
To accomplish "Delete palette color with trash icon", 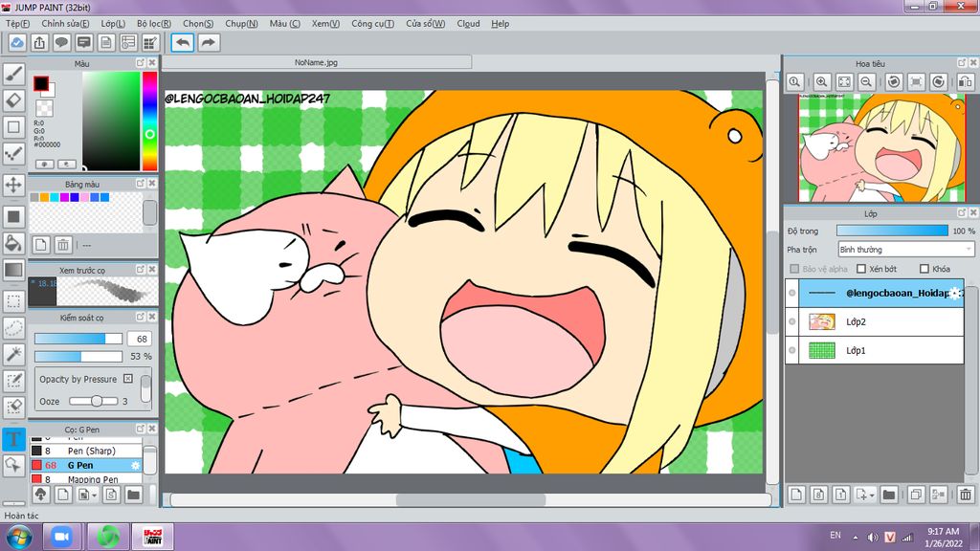I will click(63, 245).
